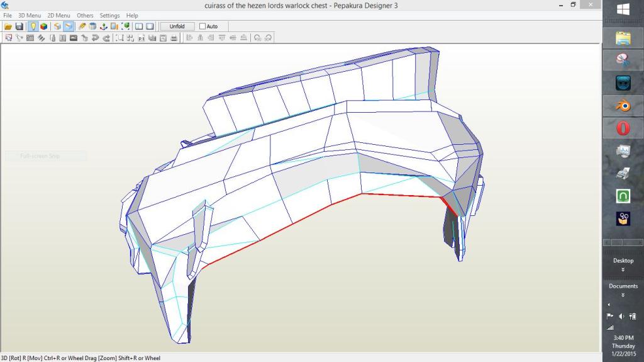The width and height of the screenshot is (644, 362).
Task: Click the Pepakura app icon in title bar
Action: click(x=5, y=5)
